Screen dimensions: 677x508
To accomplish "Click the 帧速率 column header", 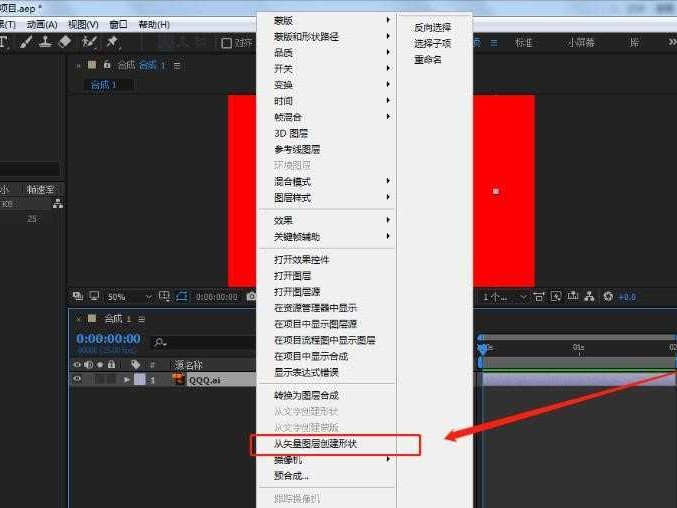I will (x=41, y=189).
